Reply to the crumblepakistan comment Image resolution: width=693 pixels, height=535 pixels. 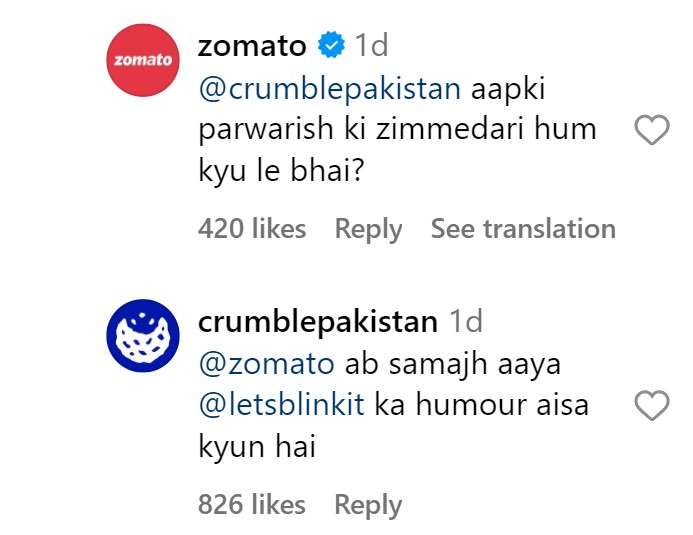tap(368, 505)
